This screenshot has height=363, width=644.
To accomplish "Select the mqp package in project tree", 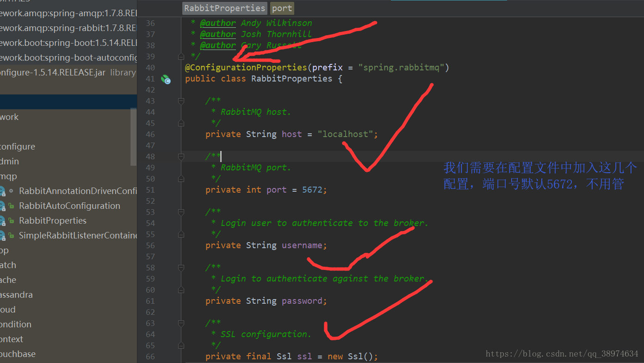I will point(8,176).
